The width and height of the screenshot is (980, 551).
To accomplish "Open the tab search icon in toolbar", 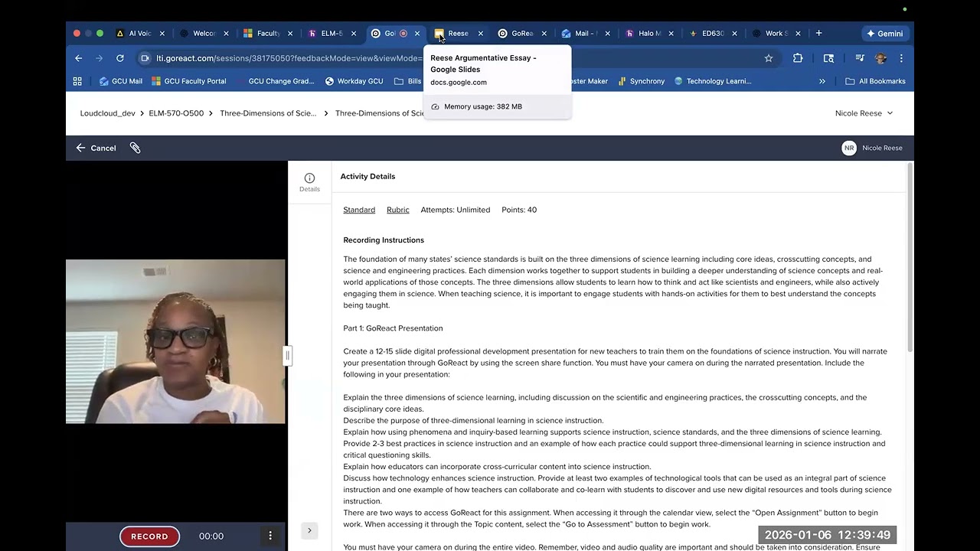I will point(828,58).
